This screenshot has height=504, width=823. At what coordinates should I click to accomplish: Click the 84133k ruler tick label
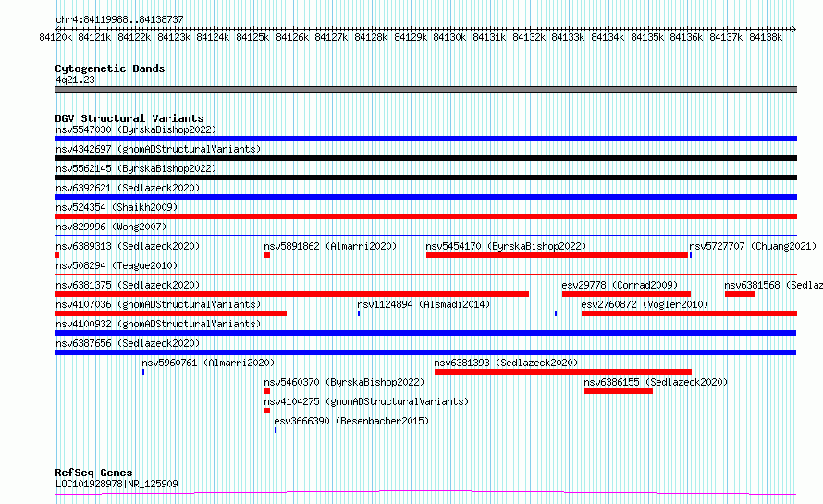(568, 37)
